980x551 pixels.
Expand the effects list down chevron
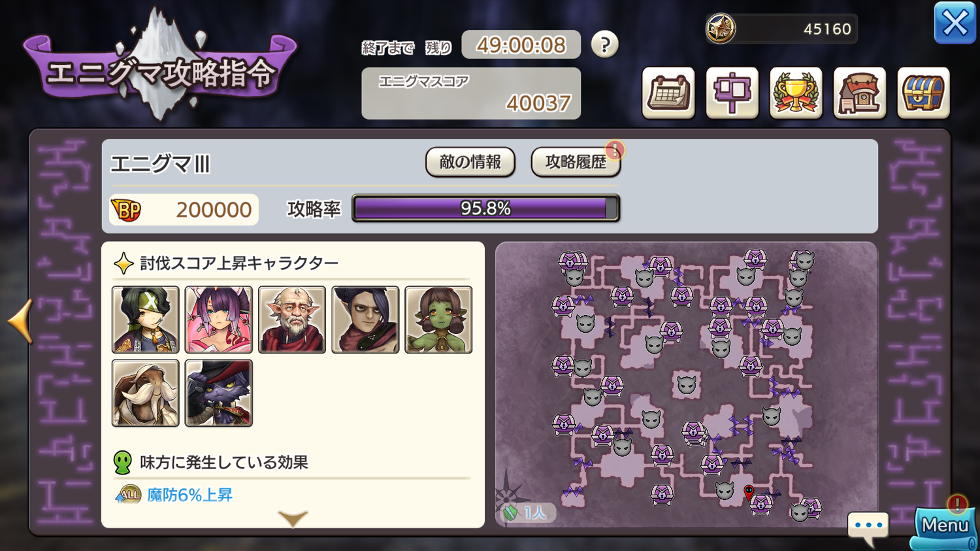(293, 518)
